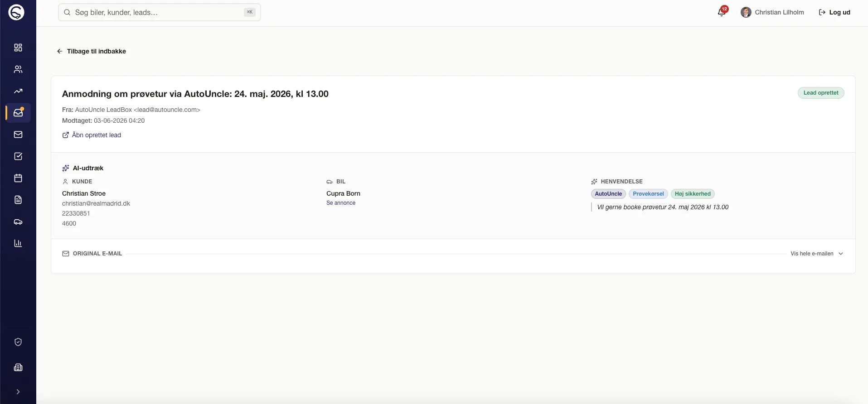Image resolution: width=868 pixels, height=404 pixels.
Task: Open the tasks checkmark icon
Action: coord(18,156)
